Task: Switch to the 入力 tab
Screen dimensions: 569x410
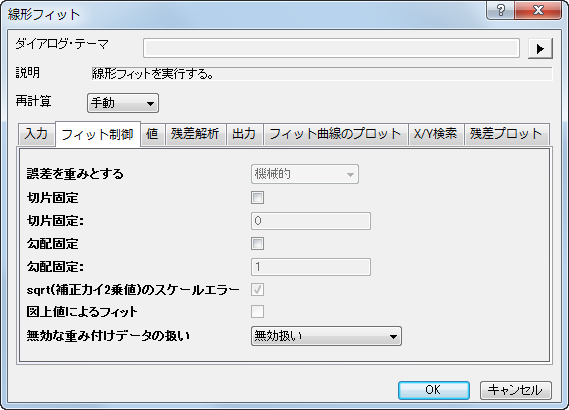Action: [x=37, y=134]
